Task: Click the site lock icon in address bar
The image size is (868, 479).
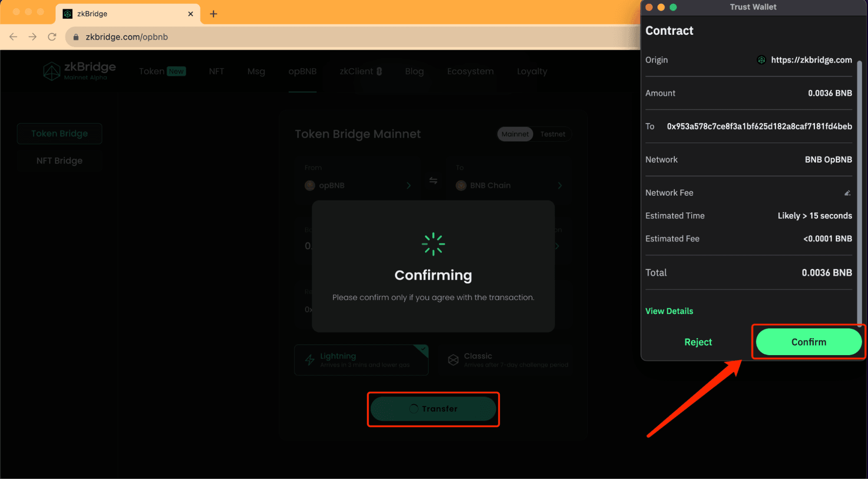Action: (x=76, y=37)
